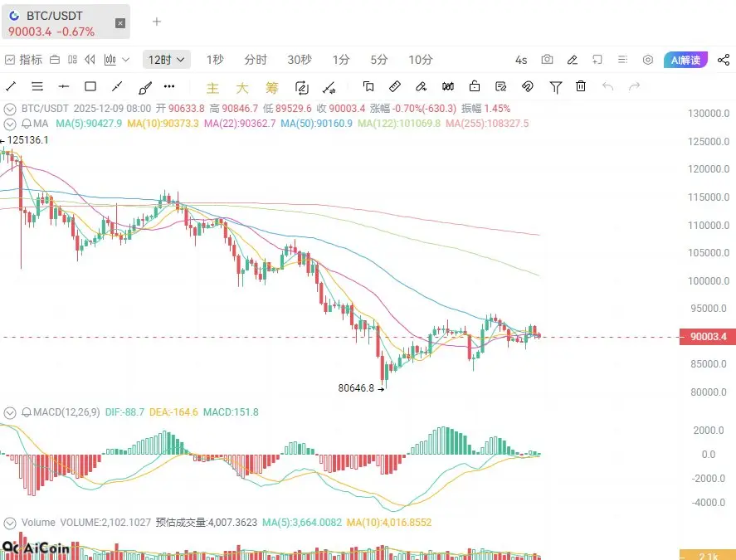736x560 pixels.
Task: Open the 指标 indicators panel
Action: 23,60
